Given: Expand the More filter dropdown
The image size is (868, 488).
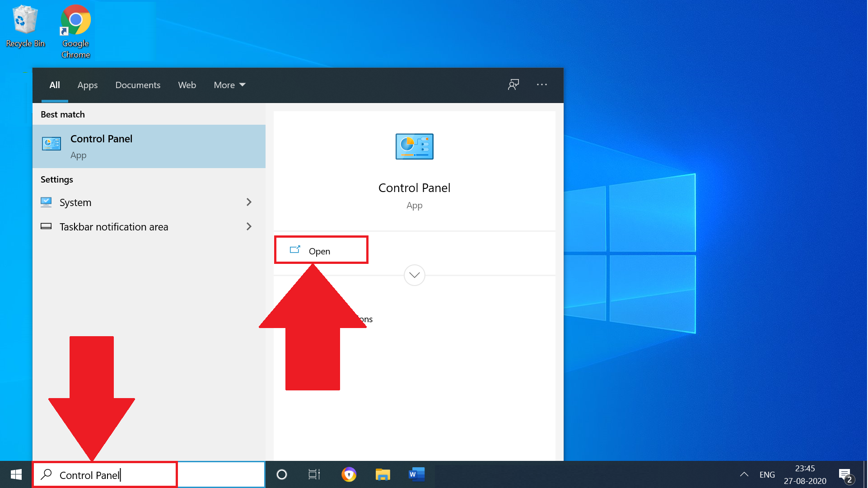Looking at the screenshot, I should tap(229, 85).
